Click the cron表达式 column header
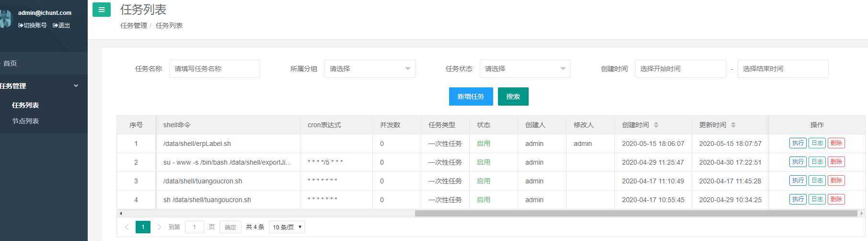Viewport: 868px width, 241px height. (336, 125)
